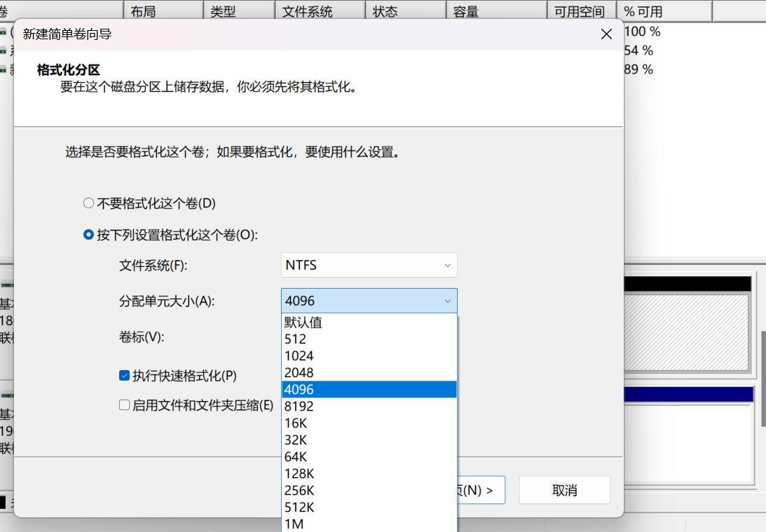Select 不要格式化这个卷 radio option
The height and width of the screenshot is (532, 766).
coord(88,203)
